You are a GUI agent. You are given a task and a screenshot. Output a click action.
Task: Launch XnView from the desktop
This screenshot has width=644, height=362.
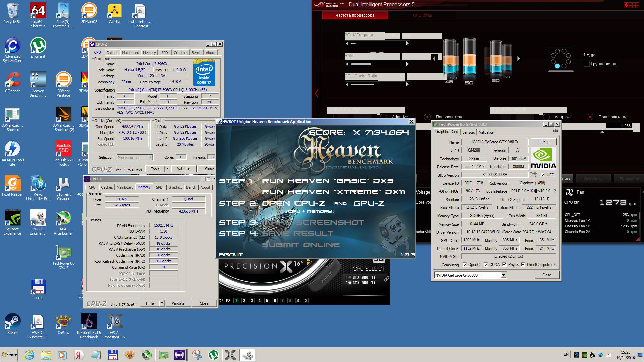click(63, 324)
